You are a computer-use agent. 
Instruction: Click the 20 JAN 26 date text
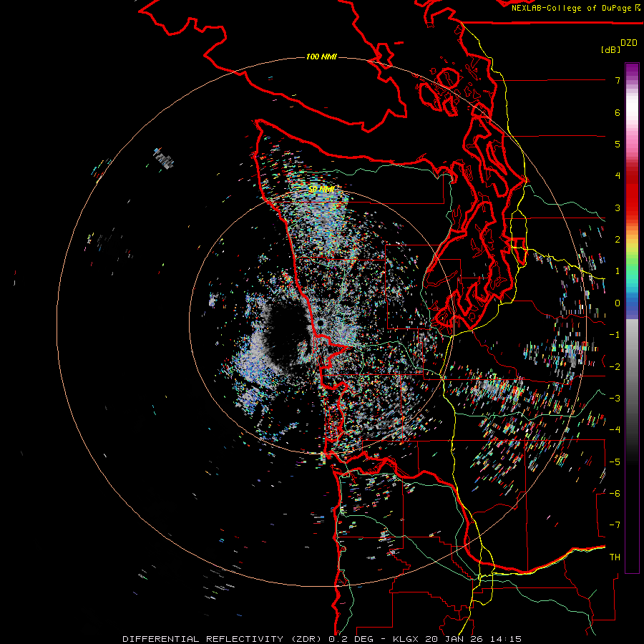pyautogui.click(x=453, y=639)
